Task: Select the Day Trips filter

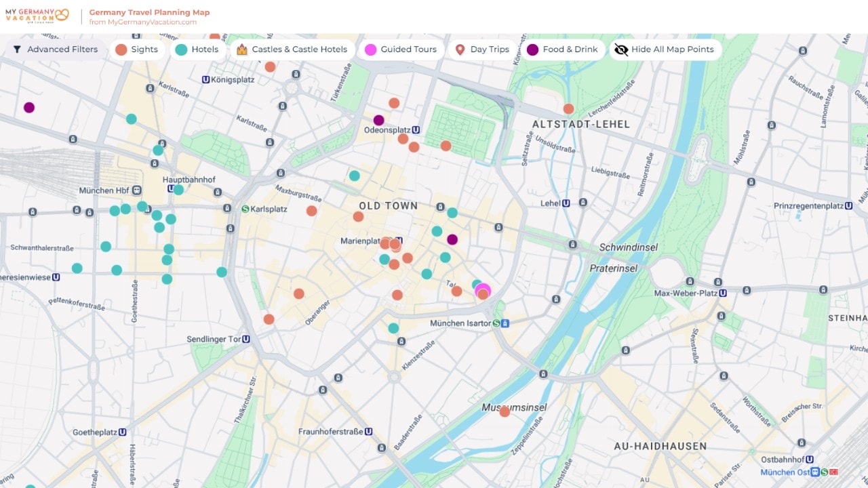Action: [482, 49]
